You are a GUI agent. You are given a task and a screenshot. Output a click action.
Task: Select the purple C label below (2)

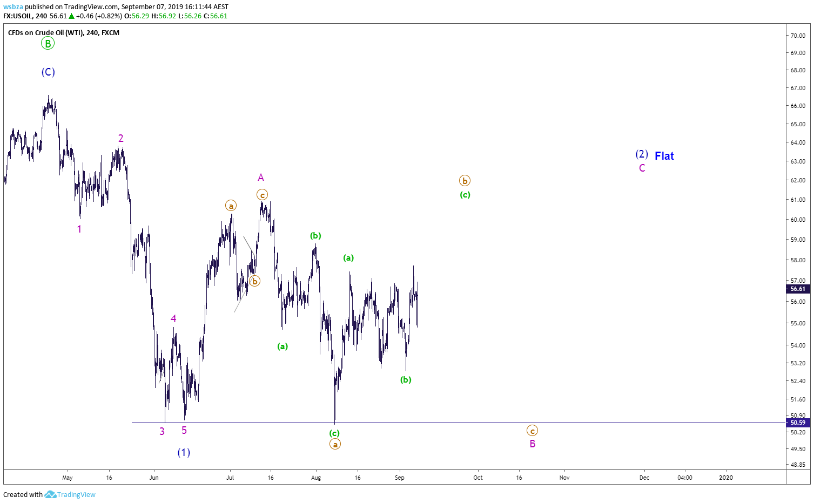click(x=642, y=168)
